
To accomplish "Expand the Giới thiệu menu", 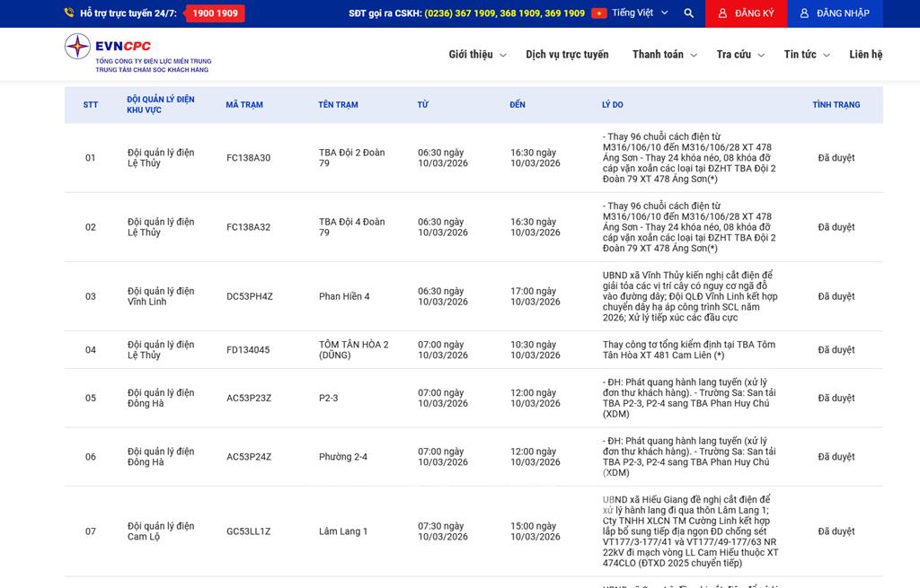I will coord(477,55).
